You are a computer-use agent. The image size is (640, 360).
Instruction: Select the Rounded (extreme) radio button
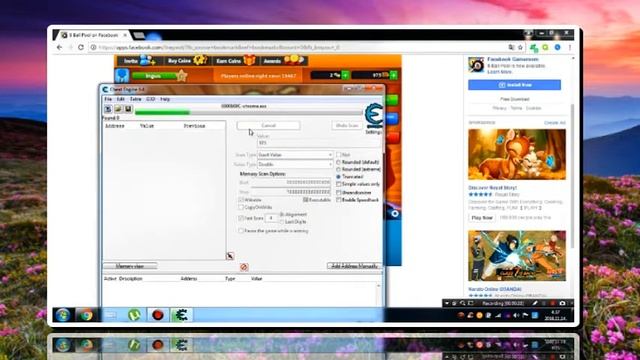pos(338,169)
